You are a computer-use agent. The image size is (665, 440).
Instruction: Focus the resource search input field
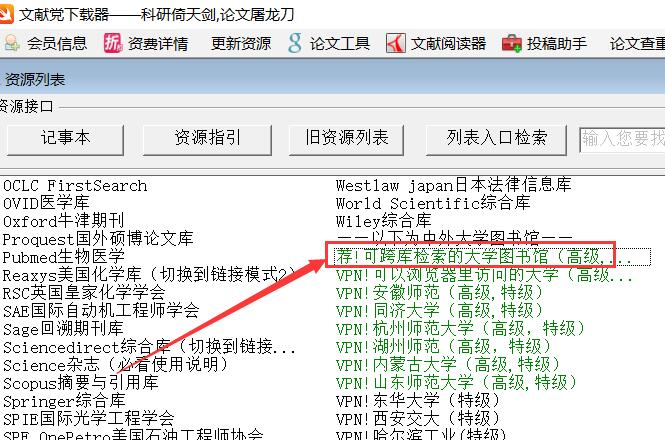pyautogui.click(x=622, y=140)
